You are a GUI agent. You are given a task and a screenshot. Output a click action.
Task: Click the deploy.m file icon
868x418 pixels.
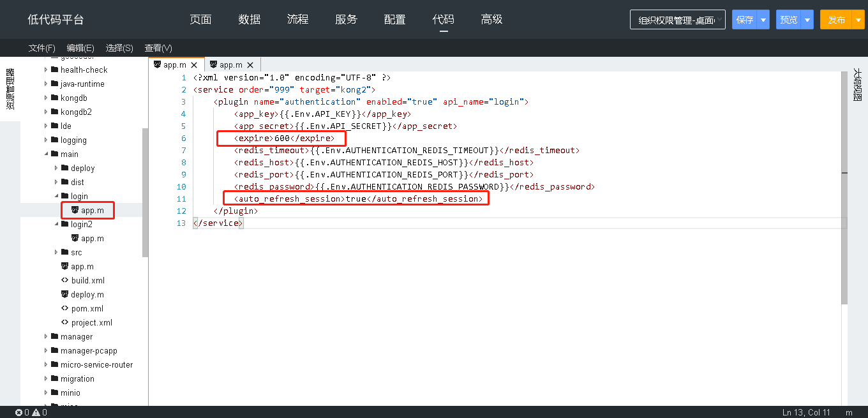coord(64,294)
